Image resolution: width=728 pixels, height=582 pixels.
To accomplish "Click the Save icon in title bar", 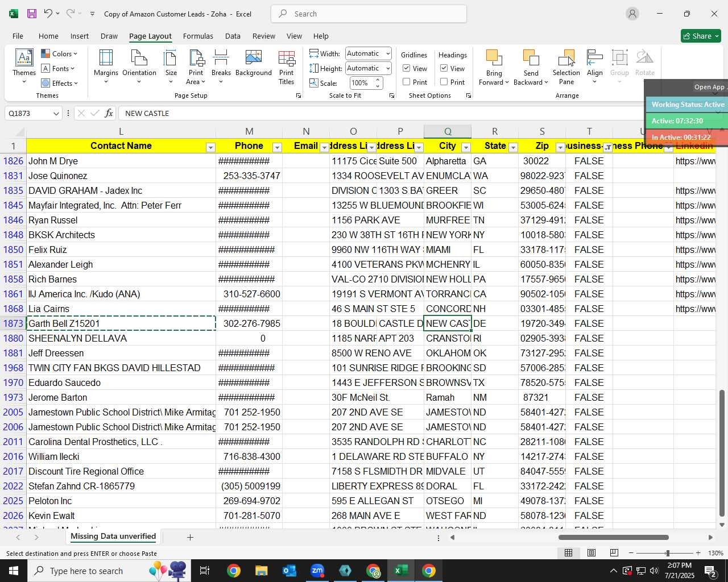I will 32,14.
